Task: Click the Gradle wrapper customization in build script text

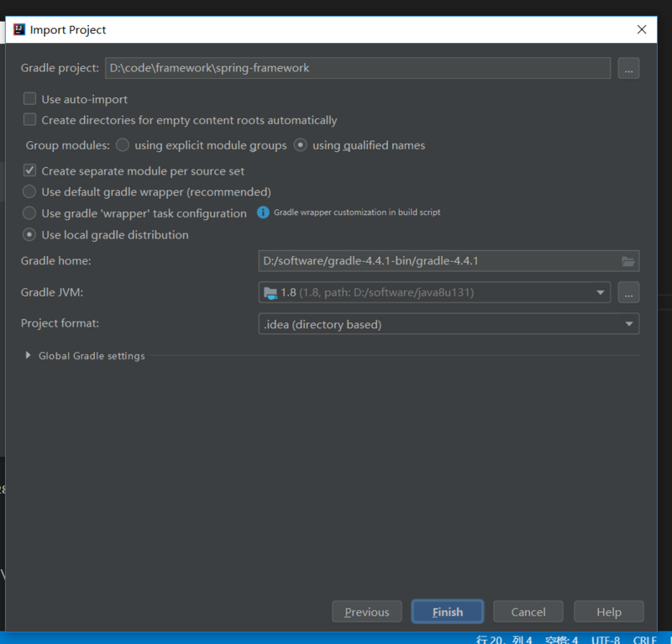Action: [357, 212]
